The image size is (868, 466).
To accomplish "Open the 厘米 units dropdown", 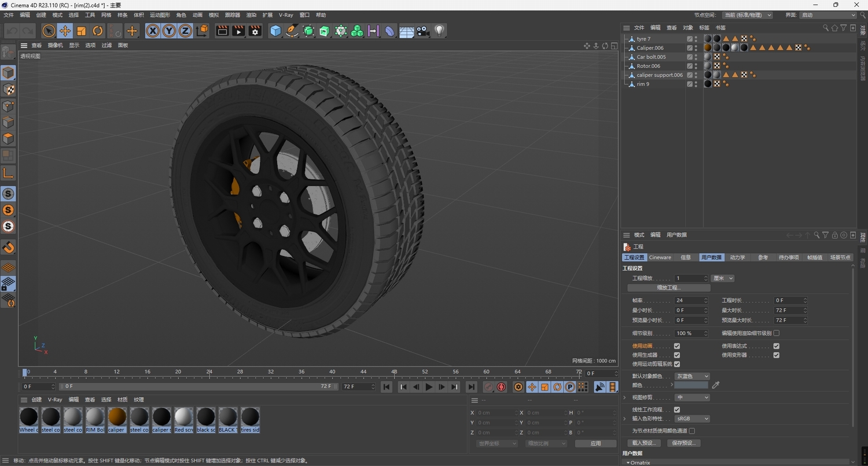I will pyautogui.click(x=722, y=278).
